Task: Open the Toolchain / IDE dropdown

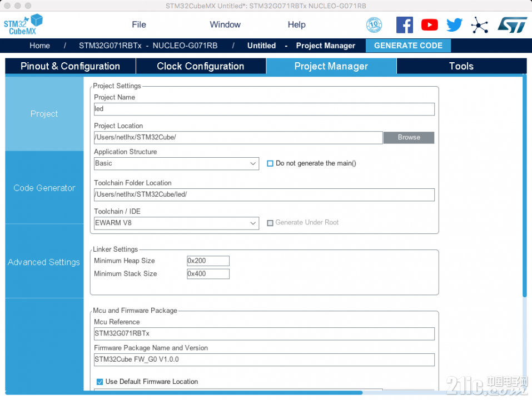Action: [x=176, y=223]
